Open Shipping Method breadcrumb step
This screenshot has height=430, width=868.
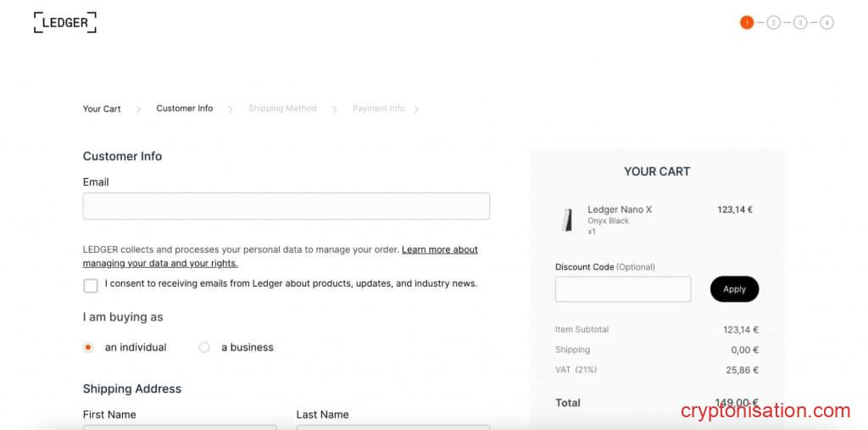(x=282, y=109)
